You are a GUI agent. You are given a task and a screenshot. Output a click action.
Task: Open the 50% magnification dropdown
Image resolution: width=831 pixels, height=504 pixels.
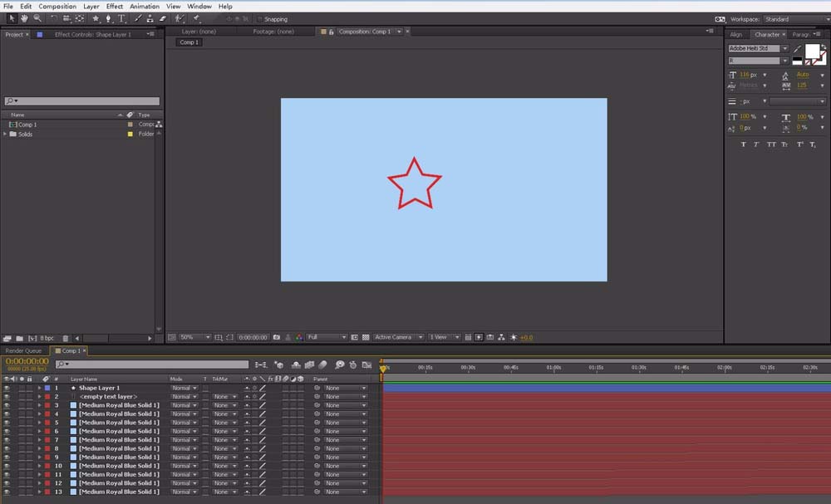click(x=195, y=337)
